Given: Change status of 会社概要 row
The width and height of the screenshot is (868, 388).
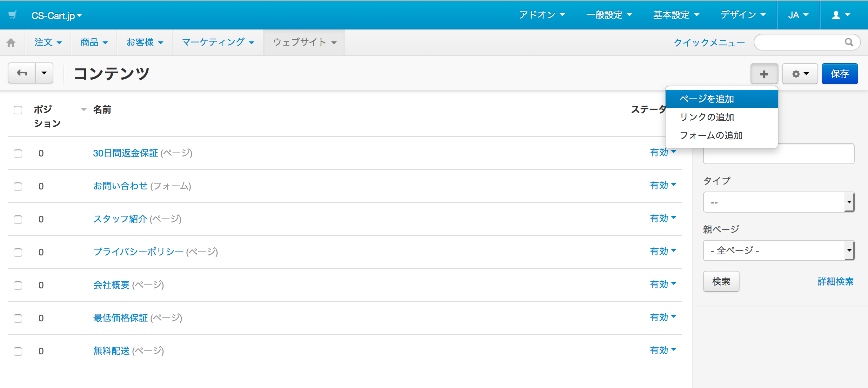Looking at the screenshot, I should click(663, 284).
